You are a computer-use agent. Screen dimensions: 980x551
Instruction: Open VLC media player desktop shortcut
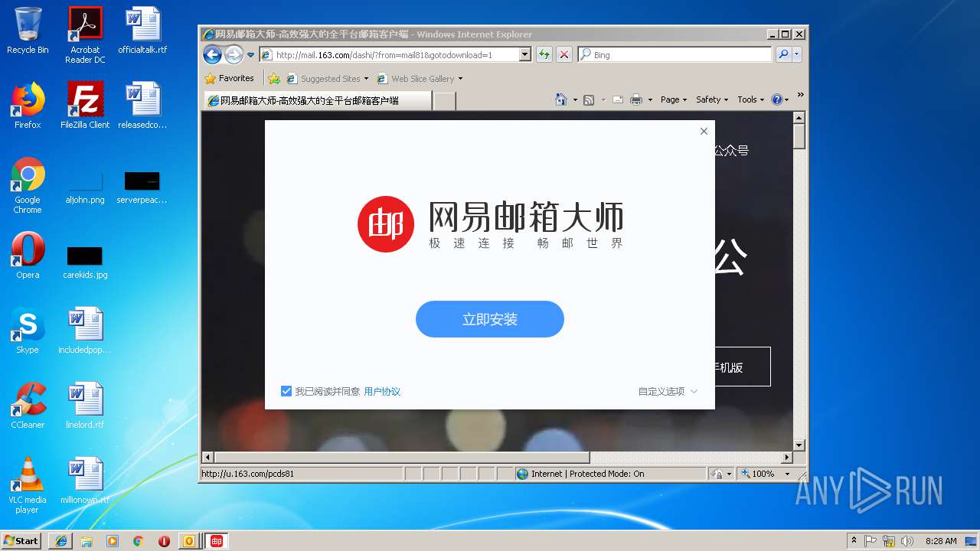point(28,484)
